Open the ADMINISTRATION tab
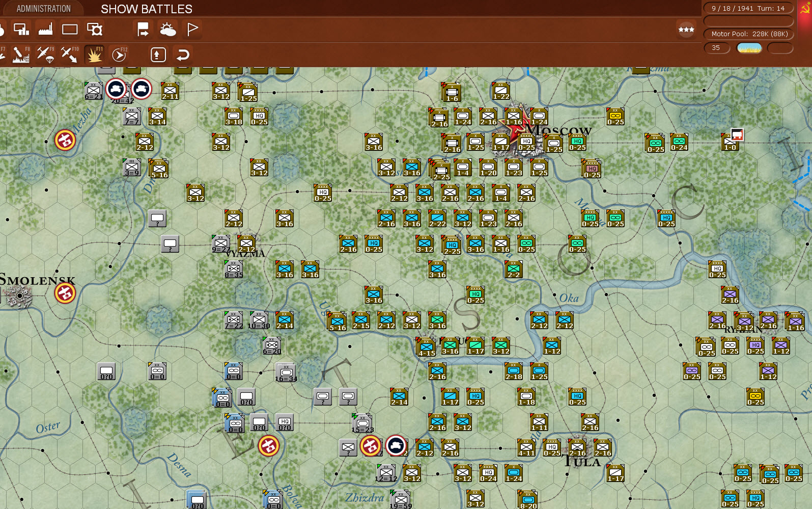 tap(43, 9)
